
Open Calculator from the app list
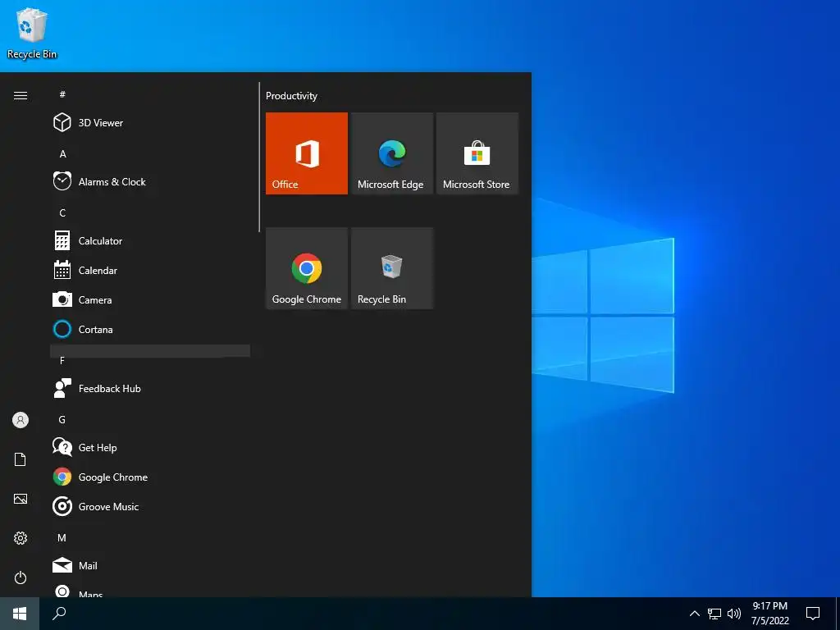[x=150, y=240]
